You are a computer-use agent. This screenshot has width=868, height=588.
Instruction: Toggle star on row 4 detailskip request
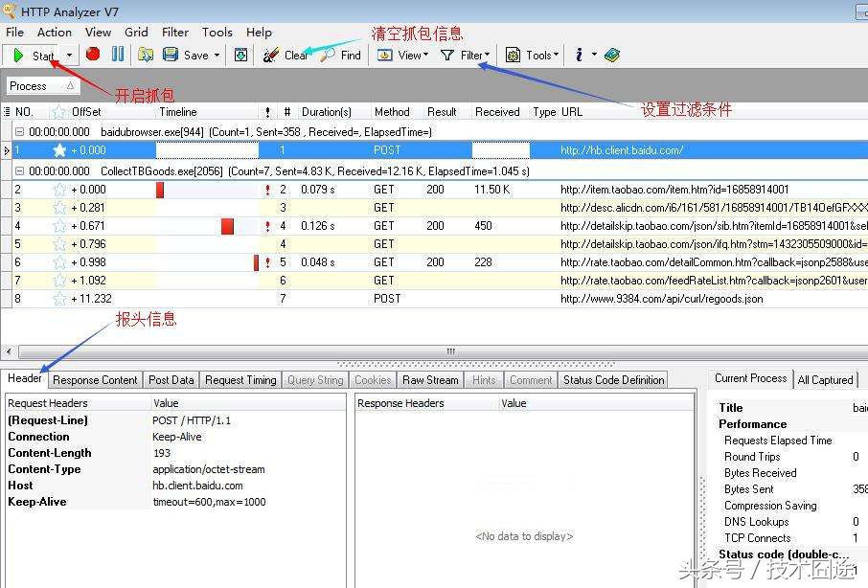(59, 226)
